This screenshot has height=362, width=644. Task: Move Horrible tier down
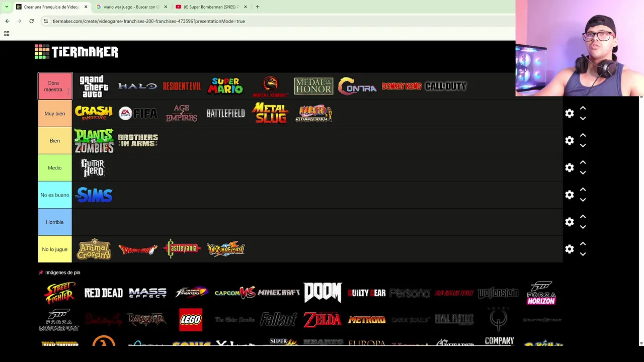click(583, 227)
